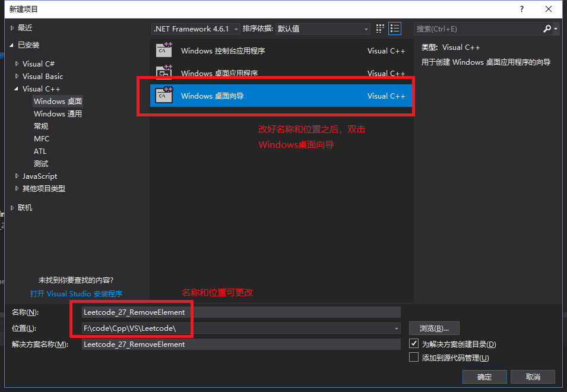Click the 已安装 tree label
The height and width of the screenshot is (392, 567).
coord(28,45)
